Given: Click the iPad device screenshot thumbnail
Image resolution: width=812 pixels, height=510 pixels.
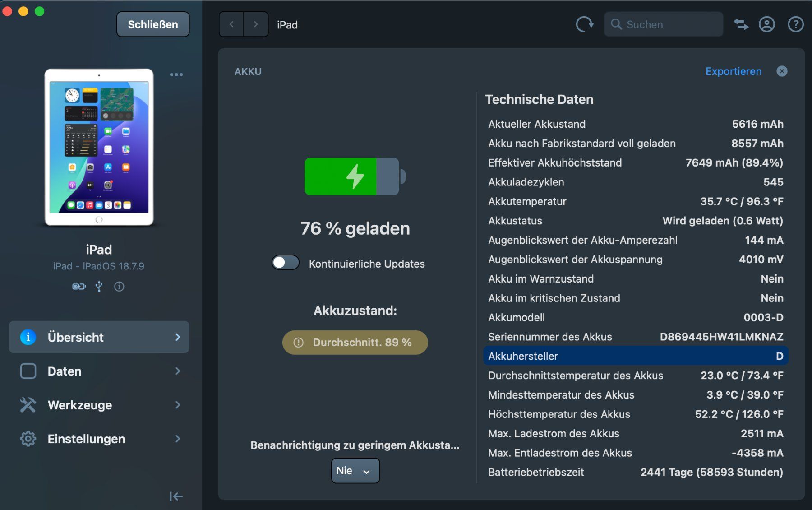Looking at the screenshot, I should pos(99,147).
